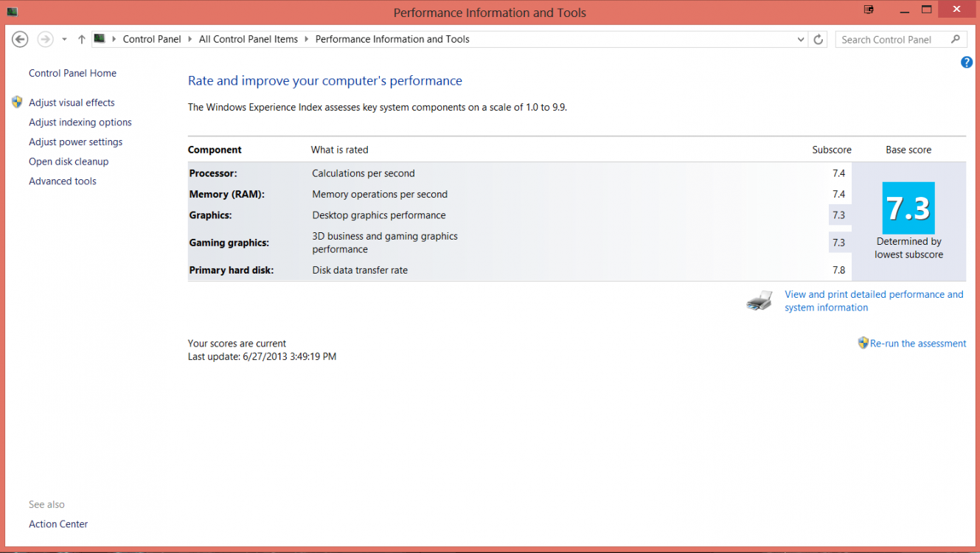The image size is (980, 553).
Task: Open Help via the blue question mark
Action: tap(967, 63)
